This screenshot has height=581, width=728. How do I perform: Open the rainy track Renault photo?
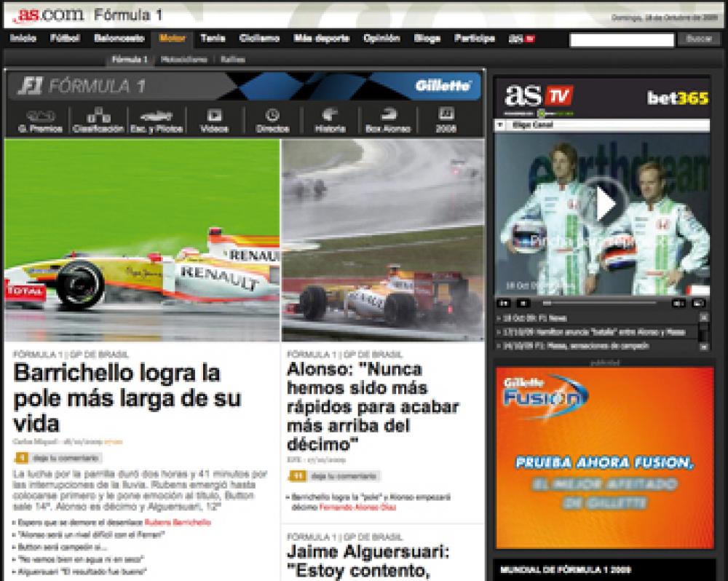tap(383, 240)
